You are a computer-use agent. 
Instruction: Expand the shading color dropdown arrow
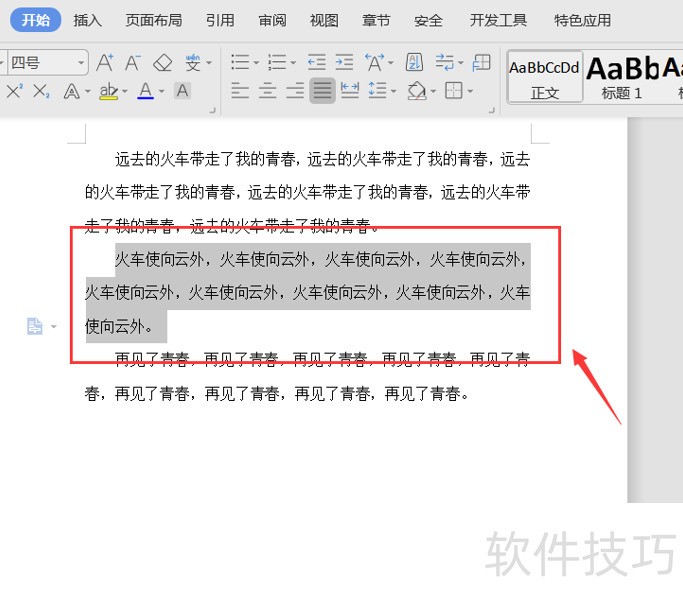(x=433, y=91)
